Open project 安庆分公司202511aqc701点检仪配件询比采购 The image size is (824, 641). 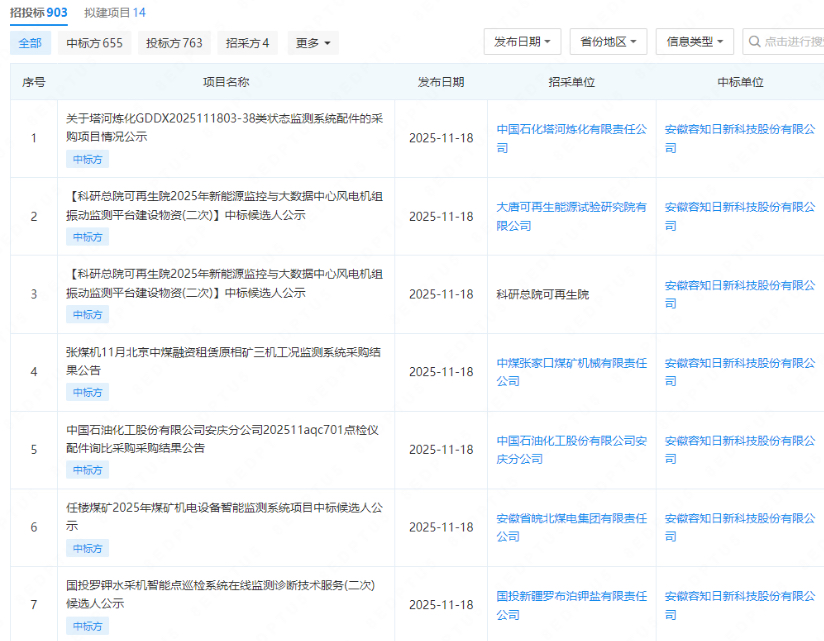[222, 439]
